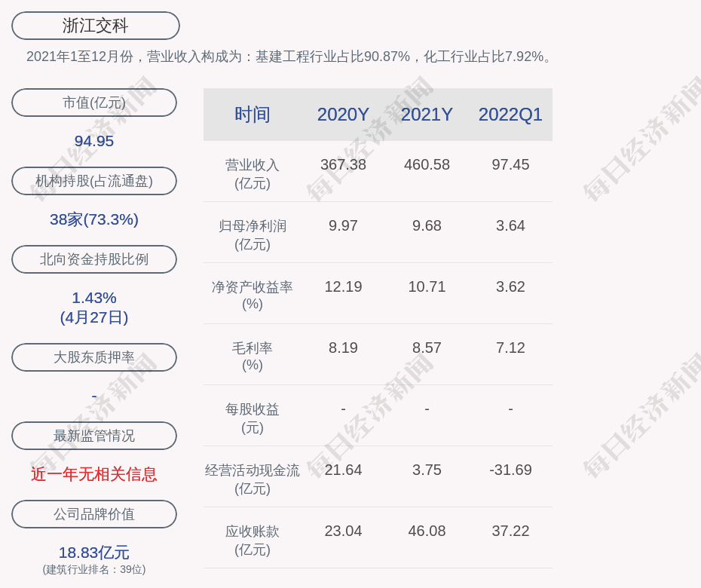Select the 毛利率 row label
This screenshot has width=701, height=588.
pyautogui.click(x=253, y=357)
